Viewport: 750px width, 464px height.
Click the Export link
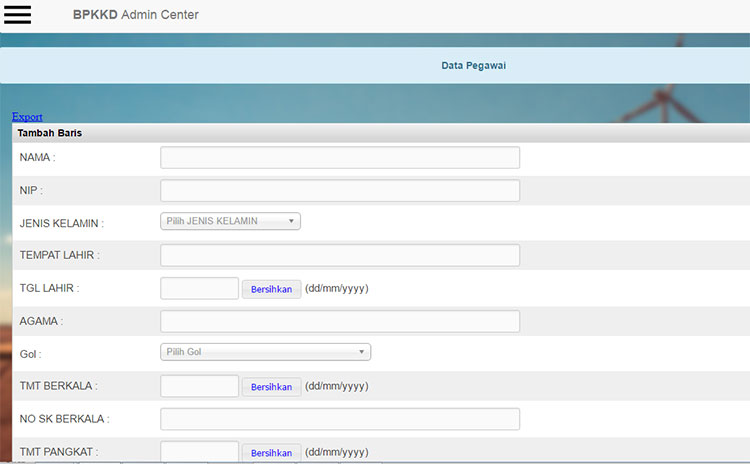pos(27,117)
